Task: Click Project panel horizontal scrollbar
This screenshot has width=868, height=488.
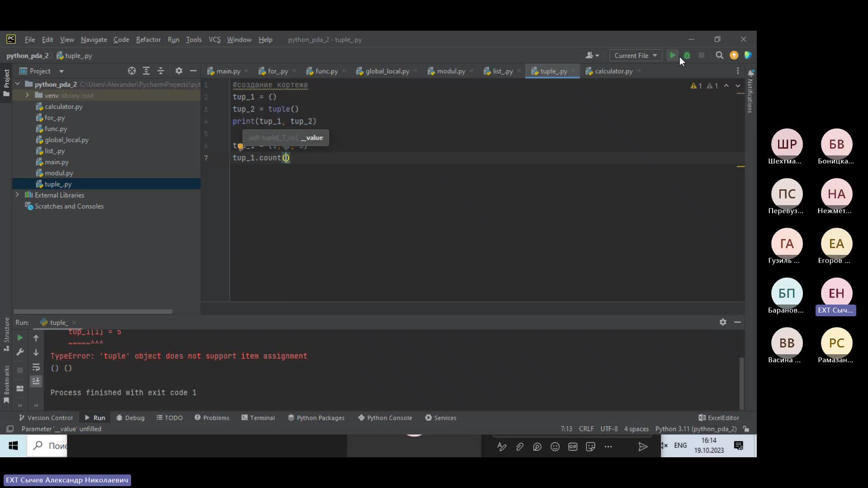Action: point(93,311)
